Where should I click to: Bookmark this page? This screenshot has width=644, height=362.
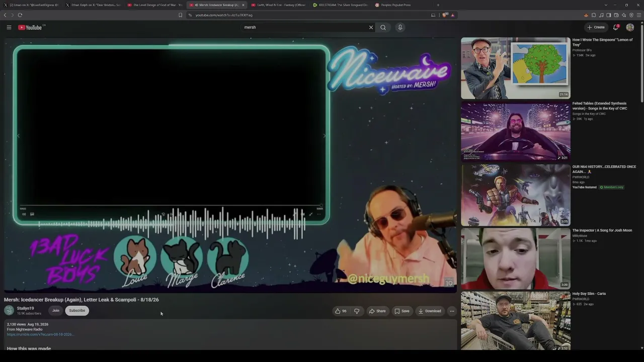pos(180,15)
